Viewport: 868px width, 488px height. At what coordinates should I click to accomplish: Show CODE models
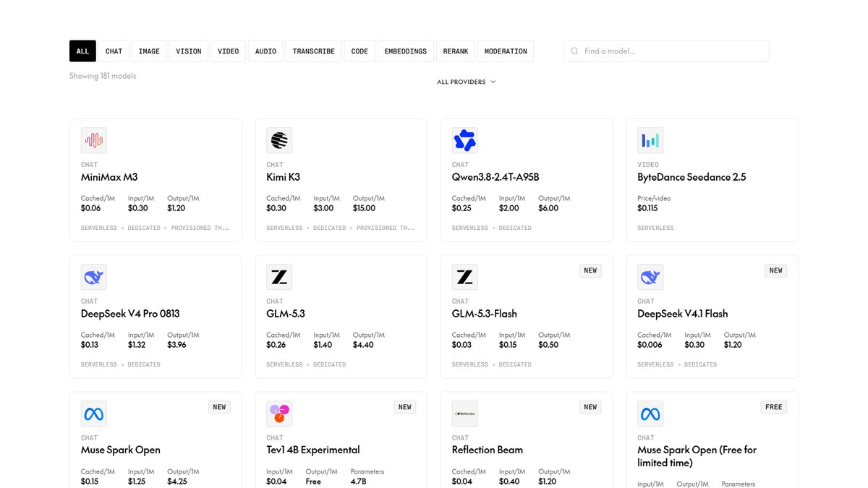tap(360, 51)
